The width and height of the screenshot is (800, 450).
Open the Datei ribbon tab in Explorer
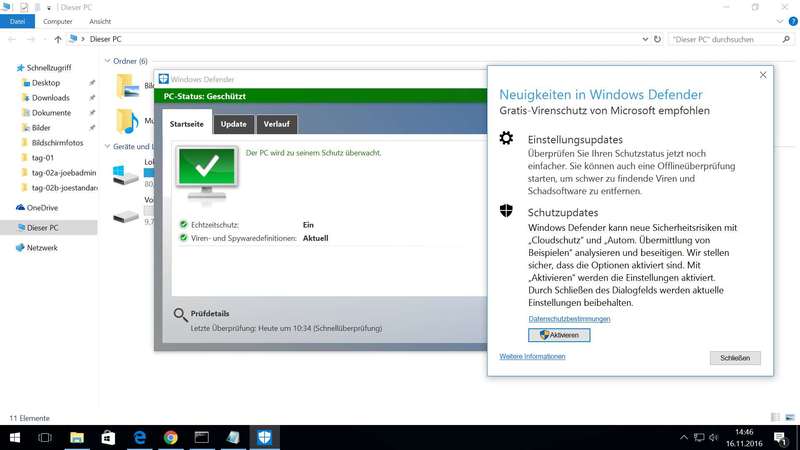coord(17,21)
